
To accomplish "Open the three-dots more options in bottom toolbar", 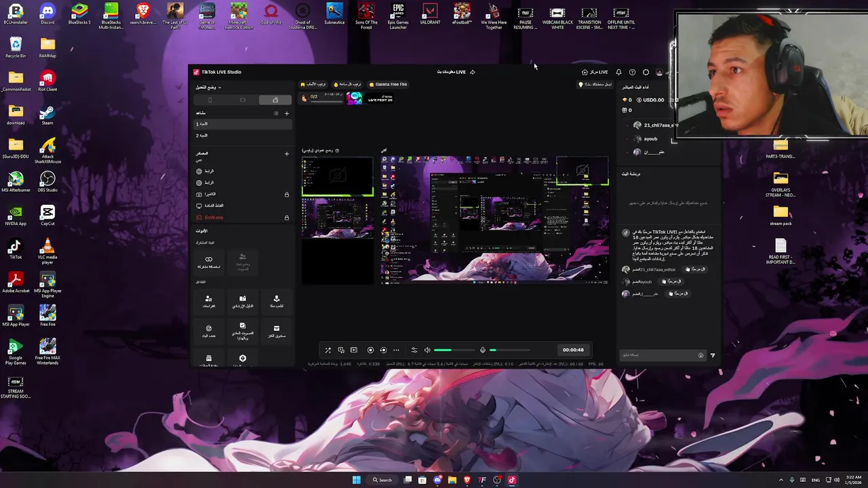I will click(x=397, y=350).
